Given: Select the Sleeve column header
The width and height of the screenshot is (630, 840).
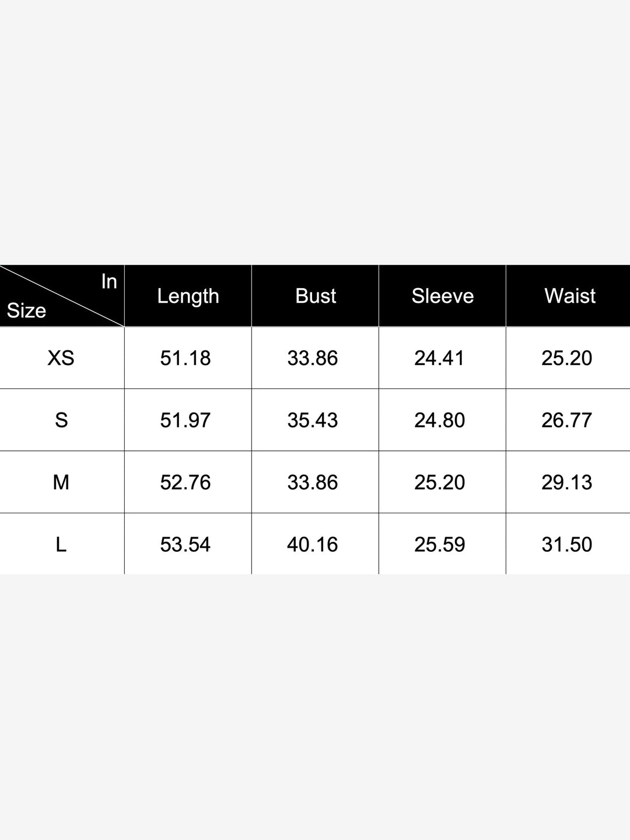Looking at the screenshot, I should click(442, 296).
